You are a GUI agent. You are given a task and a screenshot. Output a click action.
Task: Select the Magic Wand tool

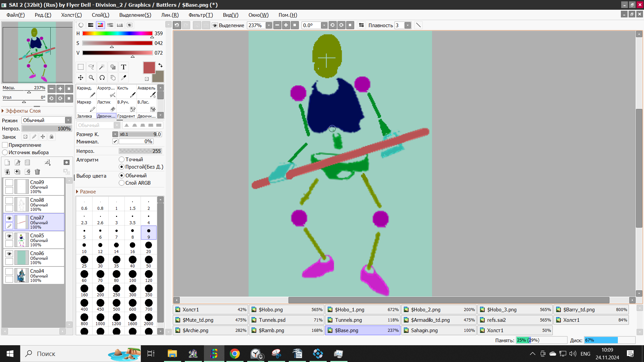[102, 67]
